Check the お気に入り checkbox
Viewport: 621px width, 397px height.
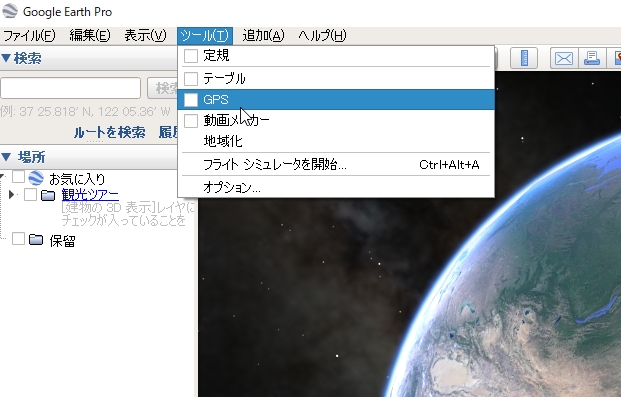(19, 177)
